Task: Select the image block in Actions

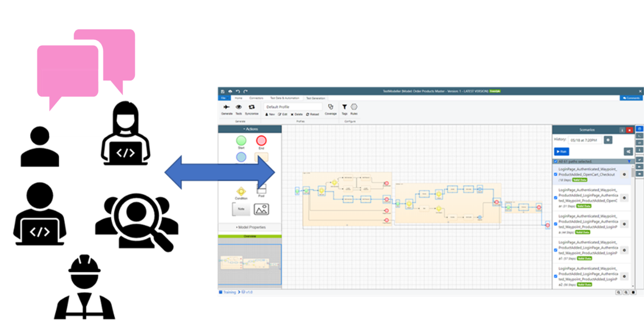Action: [x=261, y=209]
